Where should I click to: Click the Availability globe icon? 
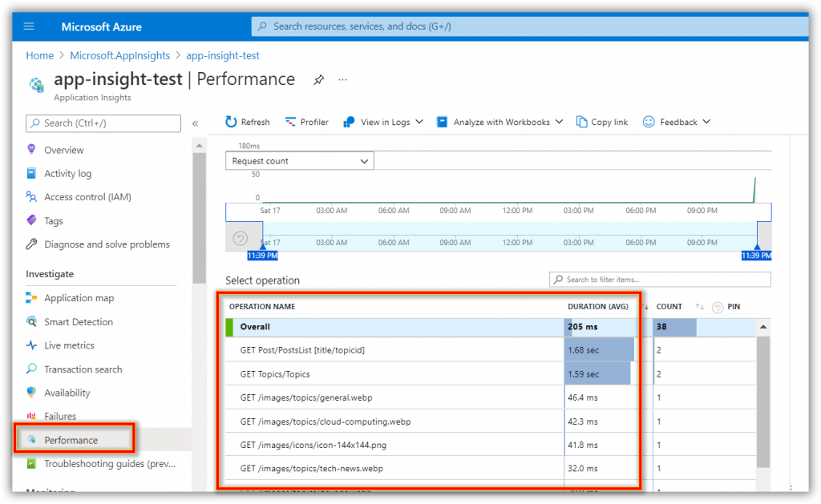click(x=31, y=393)
